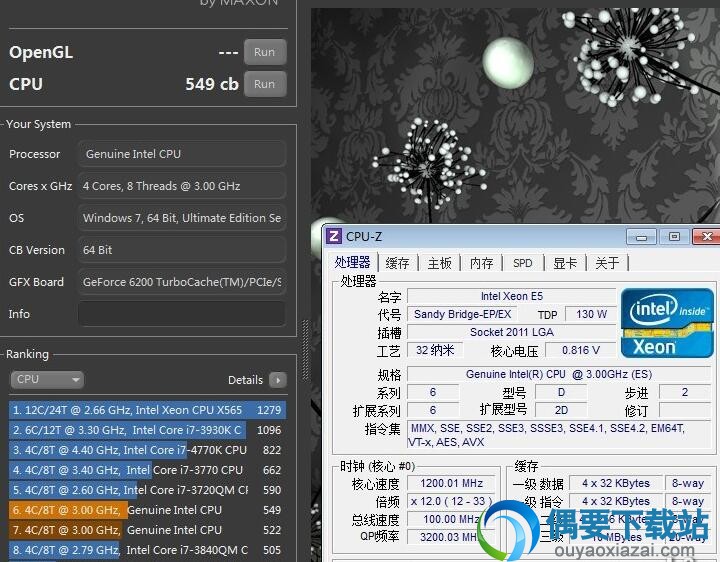Minimize the CPU-Z window
Image resolution: width=720 pixels, height=562 pixels.
(x=641, y=237)
